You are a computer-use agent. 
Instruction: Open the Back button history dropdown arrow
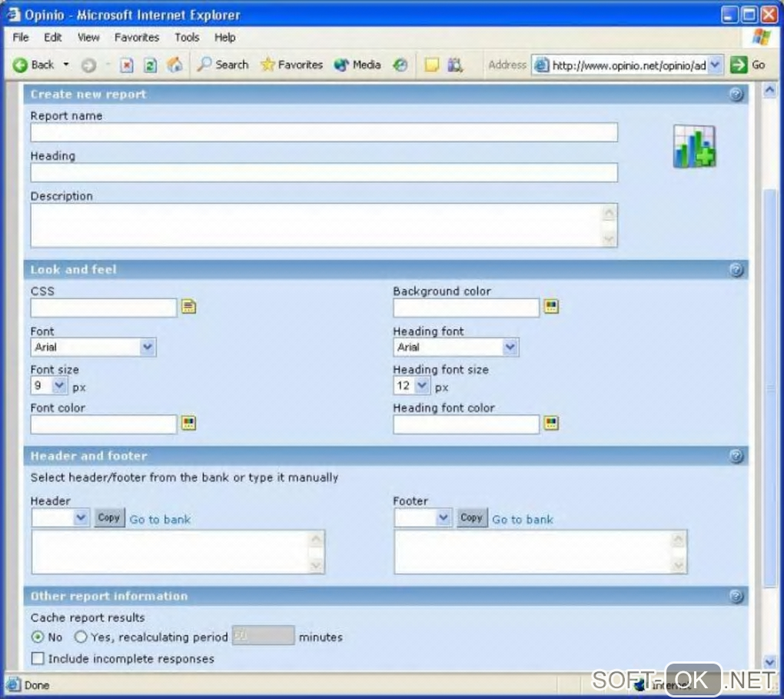[x=66, y=65]
